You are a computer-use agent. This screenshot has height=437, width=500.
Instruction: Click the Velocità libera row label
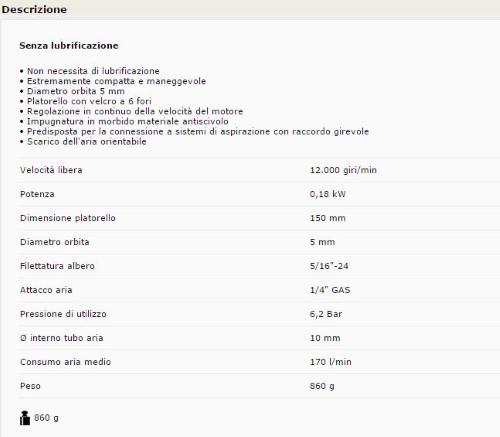pyautogui.click(x=51, y=170)
